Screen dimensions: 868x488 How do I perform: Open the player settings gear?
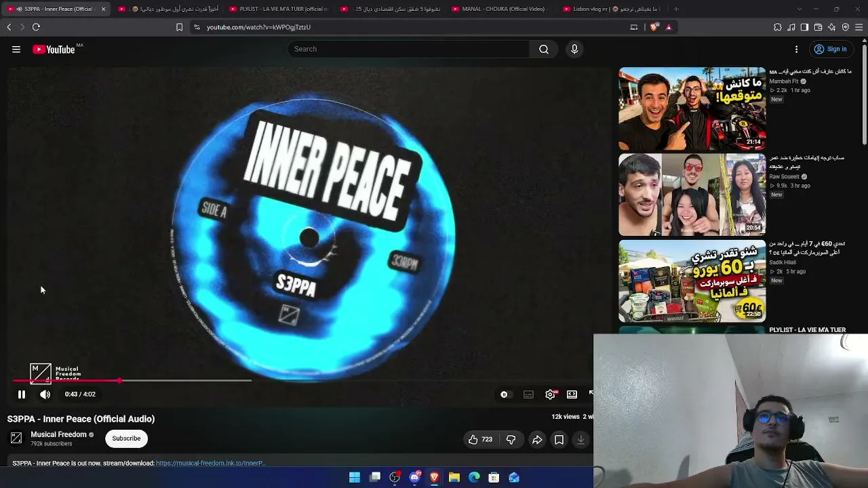(551, 394)
